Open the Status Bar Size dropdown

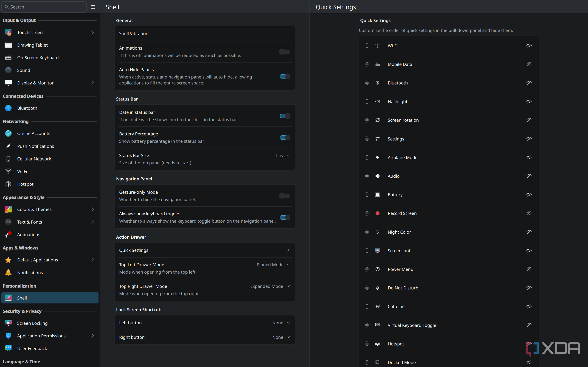pyautogui.click(x=282, y=155)
